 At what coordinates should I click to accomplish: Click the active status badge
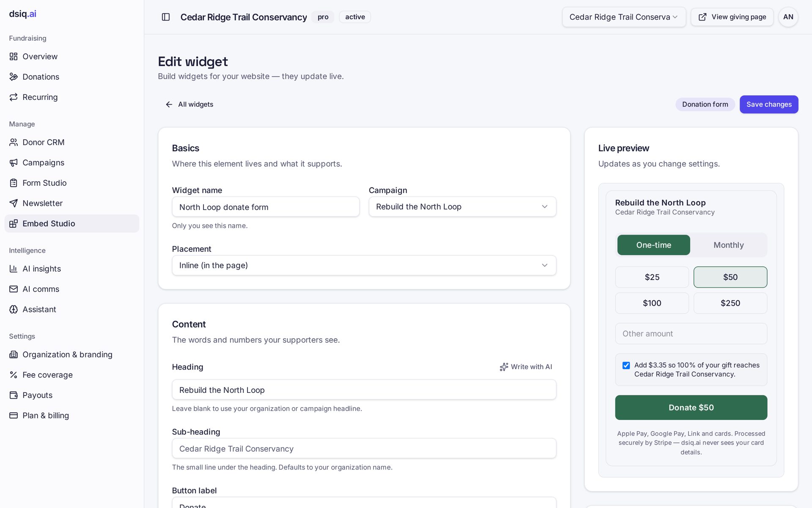(355, 17)
